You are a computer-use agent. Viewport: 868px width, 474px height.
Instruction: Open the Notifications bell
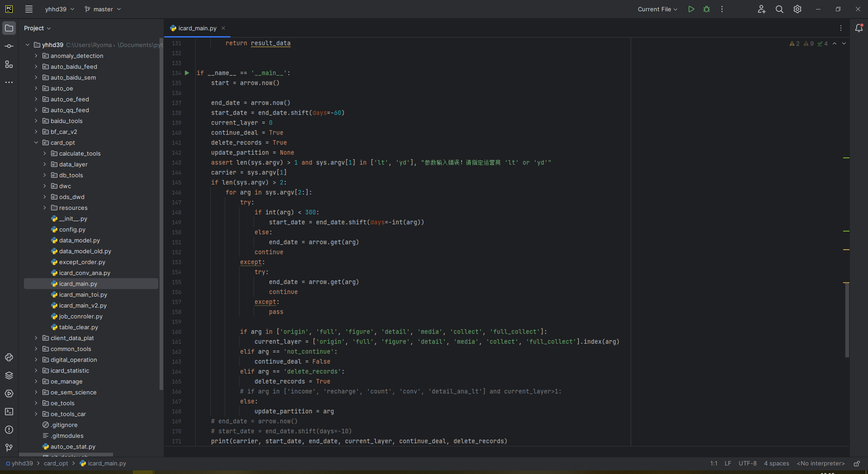click(859, 28)
